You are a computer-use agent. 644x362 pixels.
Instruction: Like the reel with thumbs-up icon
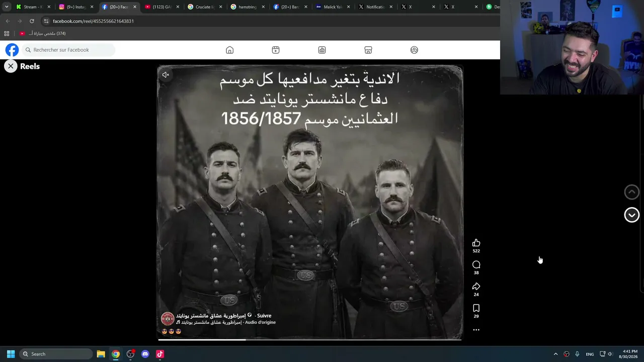(x=476, y=243)
